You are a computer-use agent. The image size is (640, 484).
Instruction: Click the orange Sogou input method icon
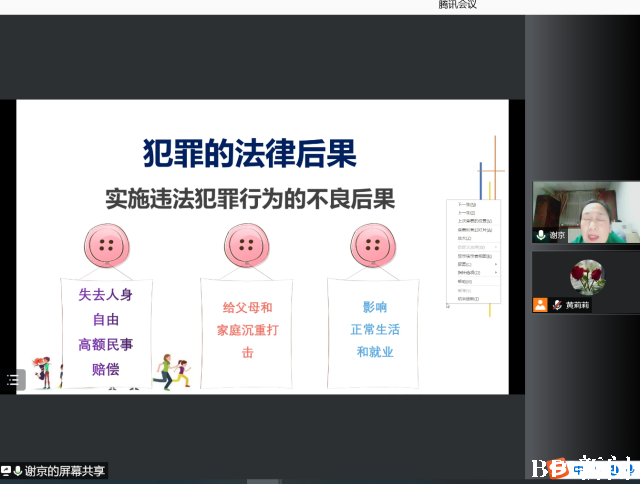click(x=563, y=468)
